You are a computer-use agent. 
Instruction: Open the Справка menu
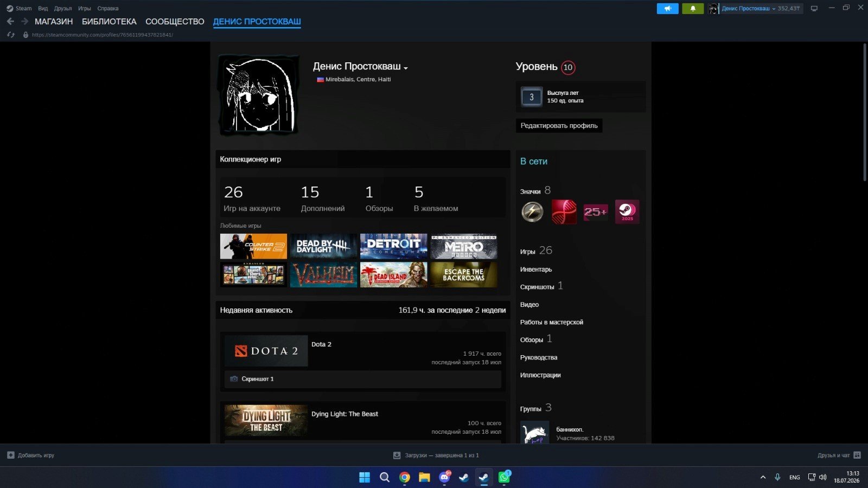[x=108, y=8]
